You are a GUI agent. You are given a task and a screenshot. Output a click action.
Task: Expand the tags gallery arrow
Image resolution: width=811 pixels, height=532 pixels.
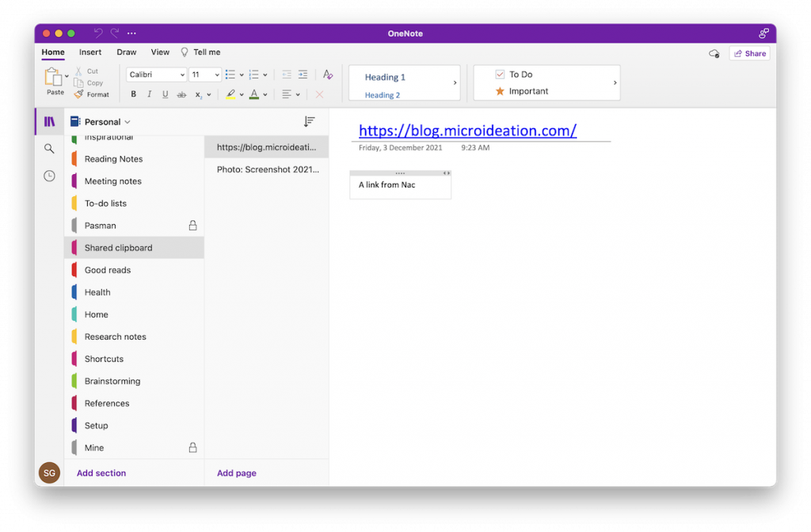tap(615, 82)
